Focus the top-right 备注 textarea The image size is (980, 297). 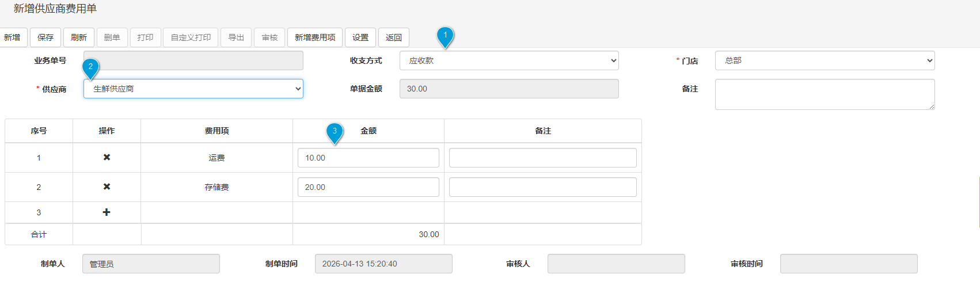824,94
